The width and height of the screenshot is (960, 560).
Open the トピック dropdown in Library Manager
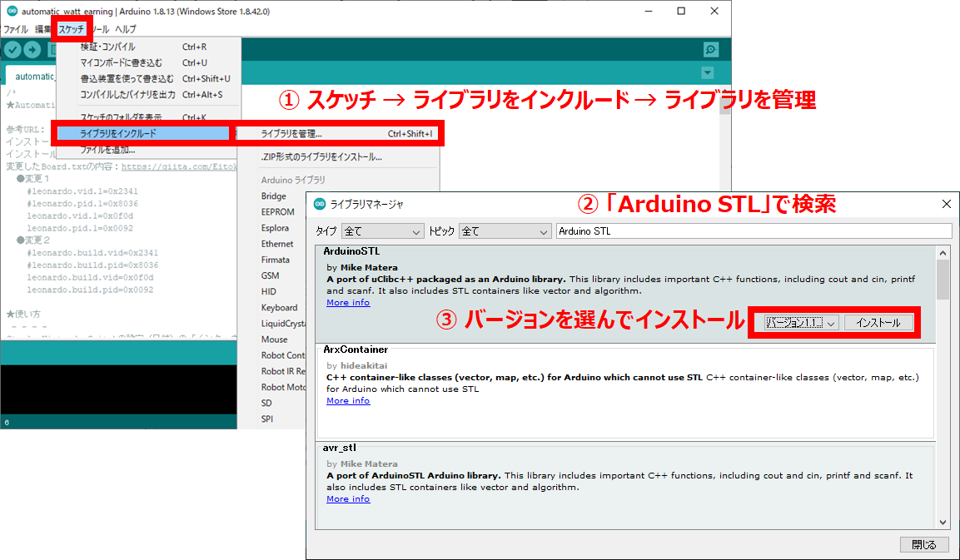(505, 231)
